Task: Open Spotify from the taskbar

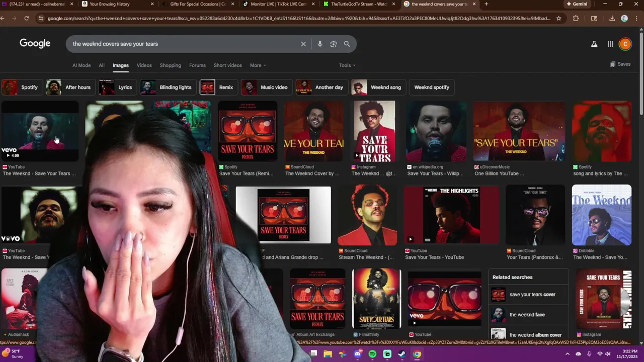Action: coord(372,354)
